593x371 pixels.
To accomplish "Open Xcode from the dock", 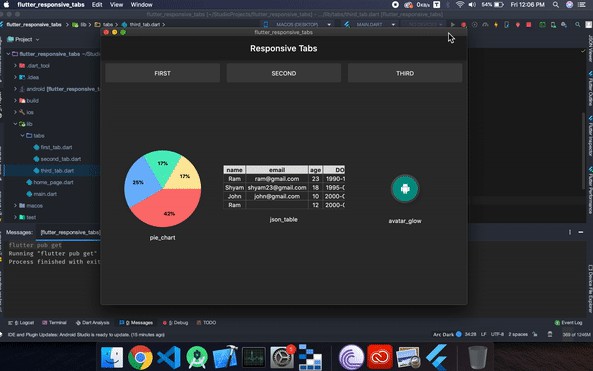I will tap(225, 357).
